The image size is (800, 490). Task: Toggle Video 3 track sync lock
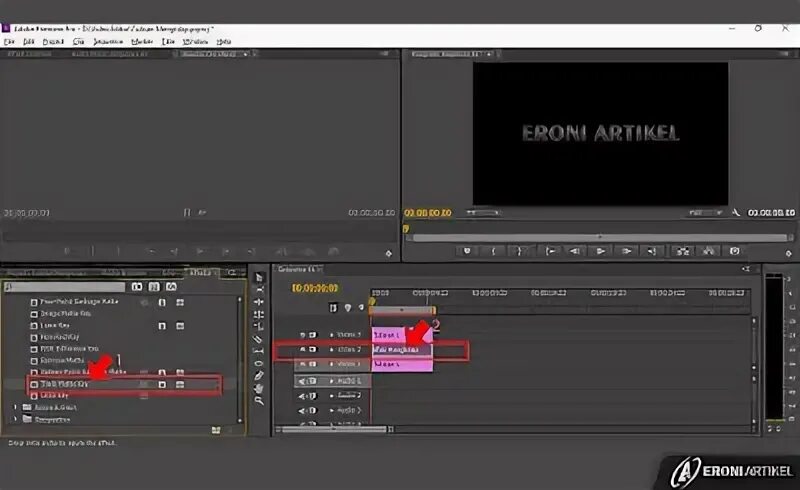(x=313, y=335)
